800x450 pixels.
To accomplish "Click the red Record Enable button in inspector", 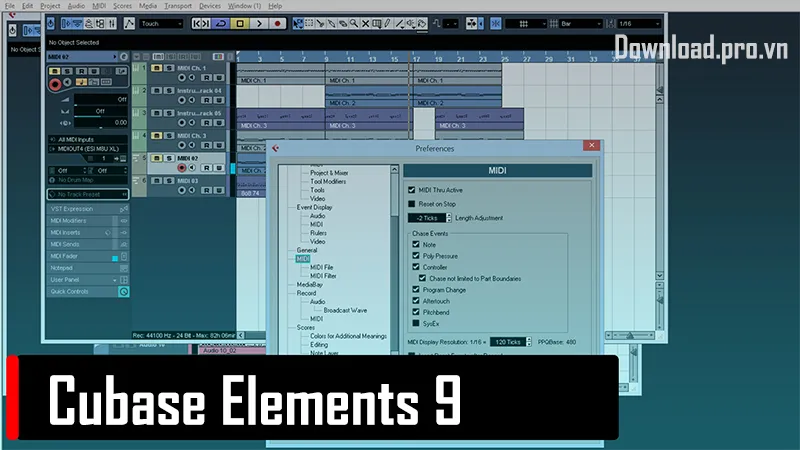I will (x=55, y=84).
